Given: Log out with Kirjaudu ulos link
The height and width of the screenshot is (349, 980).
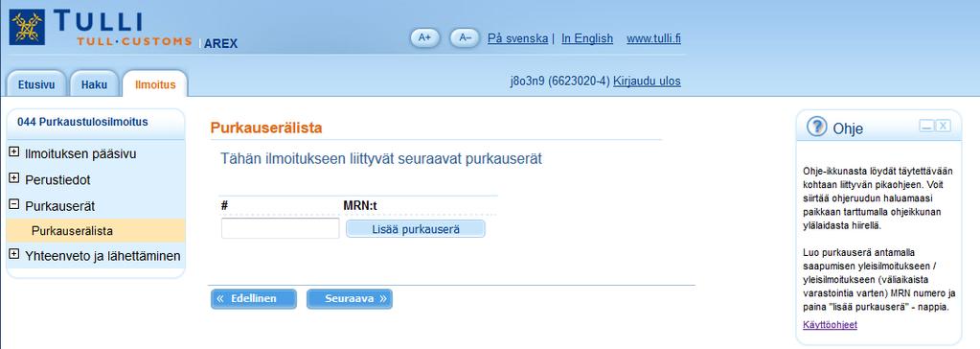Looking at the screenshot, I should coord(647,81).
